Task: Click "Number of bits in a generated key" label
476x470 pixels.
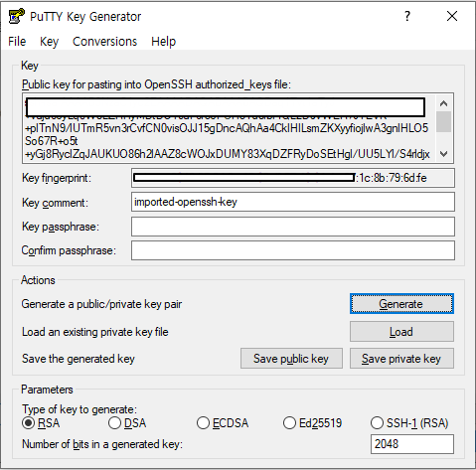Action: pyautogui.click(x=102, y=444)
